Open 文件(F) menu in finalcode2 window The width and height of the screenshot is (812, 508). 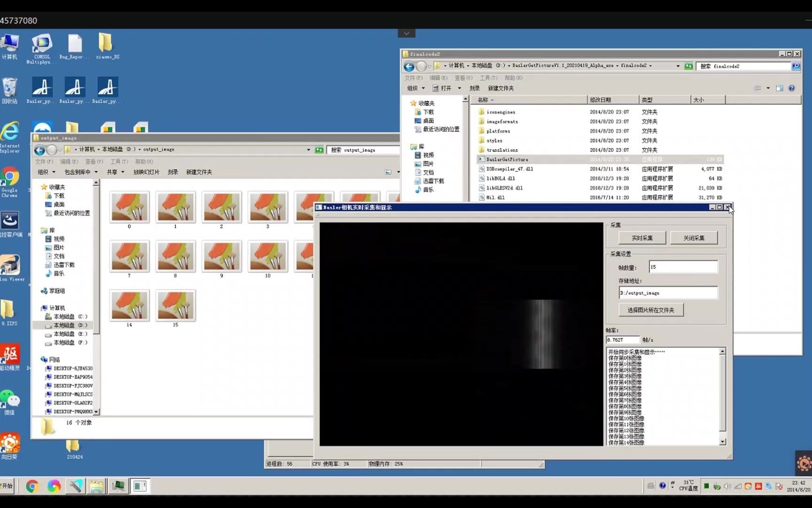(x=414, y=78)
